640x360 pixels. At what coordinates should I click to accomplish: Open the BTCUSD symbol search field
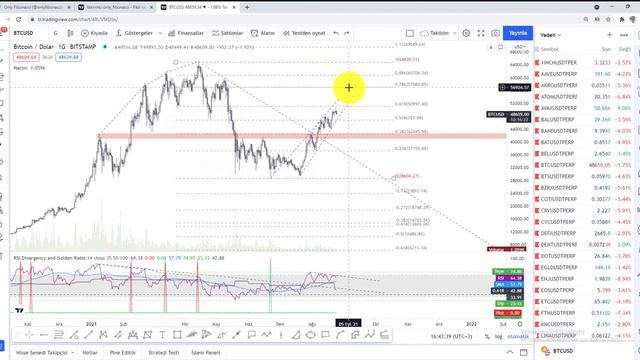(24, 33)
